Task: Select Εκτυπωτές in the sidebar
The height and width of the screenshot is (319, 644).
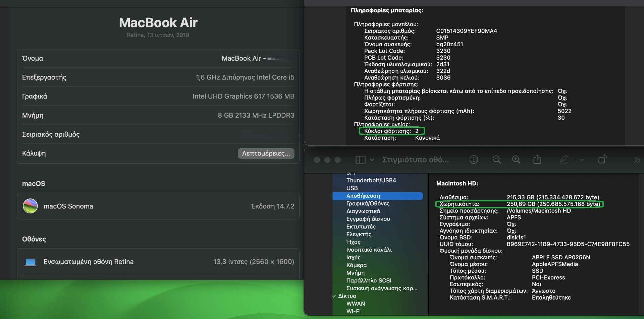Action: (361, 227)
